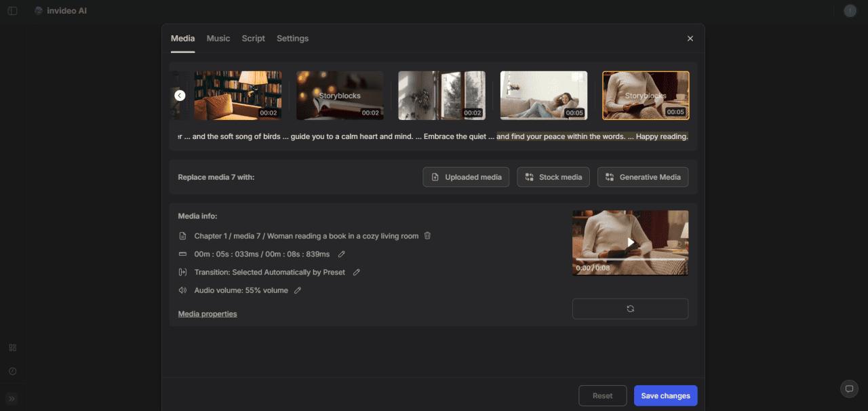868x411 pixels.
Task: Expand the sidebar with the double chevron
Action: tap(11, 399)
